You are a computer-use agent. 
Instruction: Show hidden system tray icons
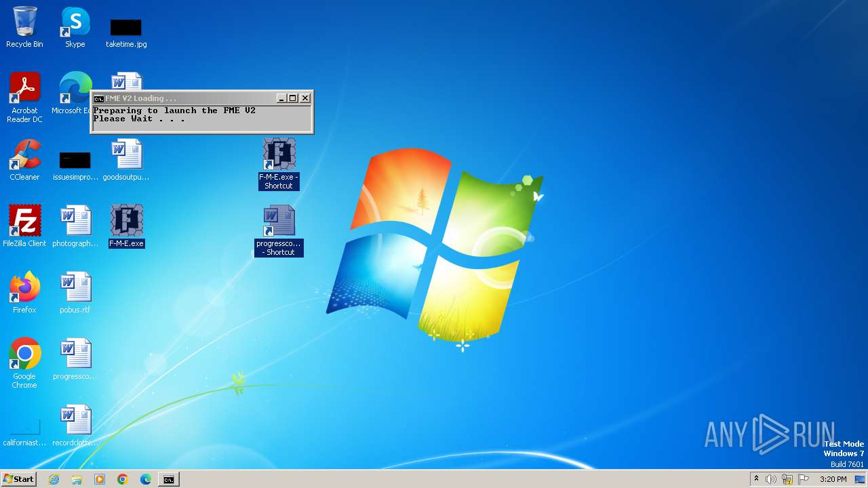pos(756,479)
